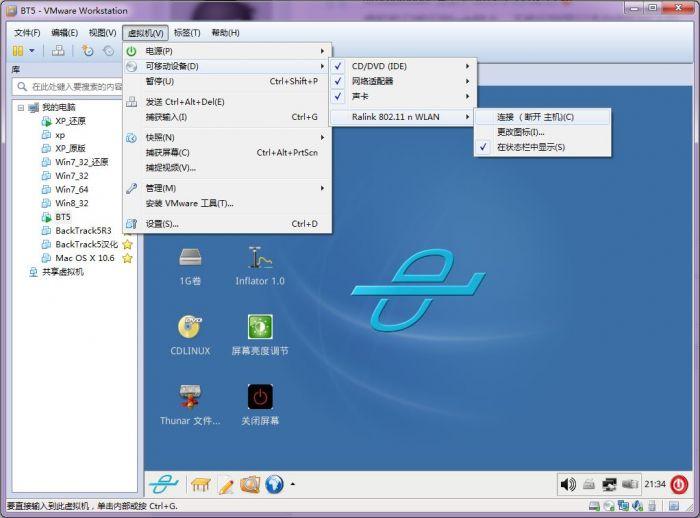Click the guest network connection tray icon
The height and width of the screenshot is (518, 700).
click(609, 485)
